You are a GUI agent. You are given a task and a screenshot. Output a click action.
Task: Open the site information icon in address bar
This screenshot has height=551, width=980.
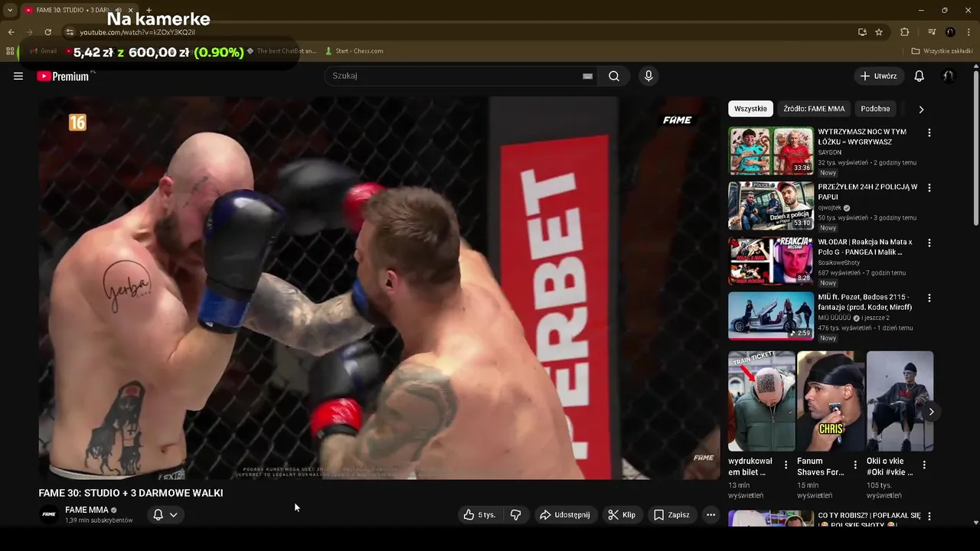[70, 32]
